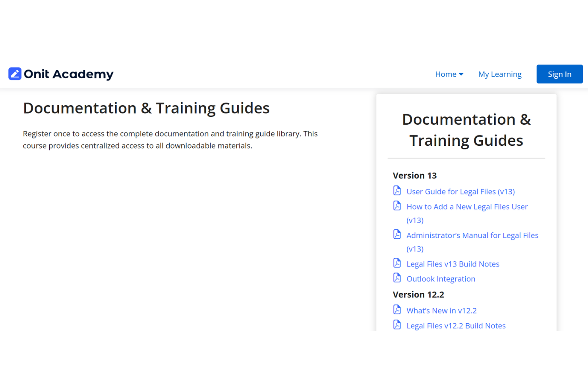Click PDF icon beside Outlook Integration

point(397,278)
